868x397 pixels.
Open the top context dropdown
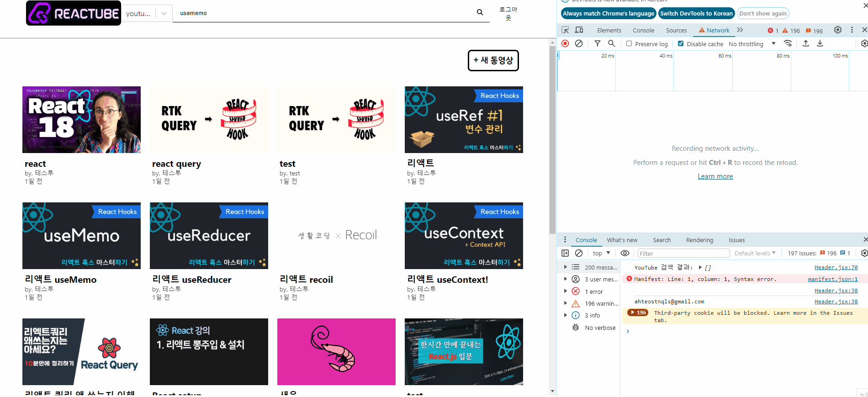[601, 253]
